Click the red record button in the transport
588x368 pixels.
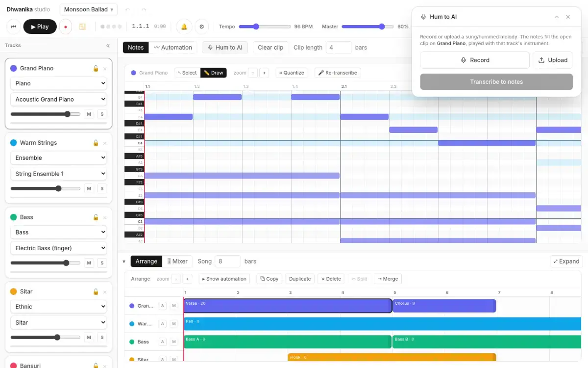[x=66, y=26]
